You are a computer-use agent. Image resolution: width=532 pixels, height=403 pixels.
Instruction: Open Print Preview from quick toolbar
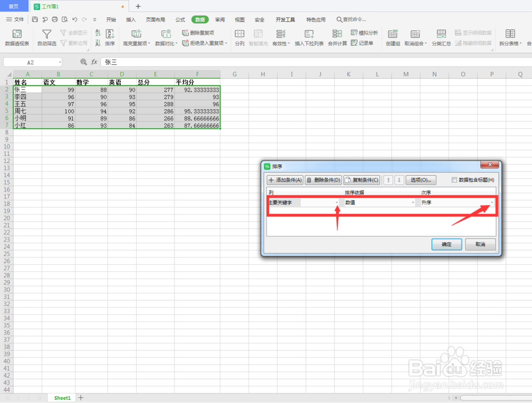tap(65, 19)
